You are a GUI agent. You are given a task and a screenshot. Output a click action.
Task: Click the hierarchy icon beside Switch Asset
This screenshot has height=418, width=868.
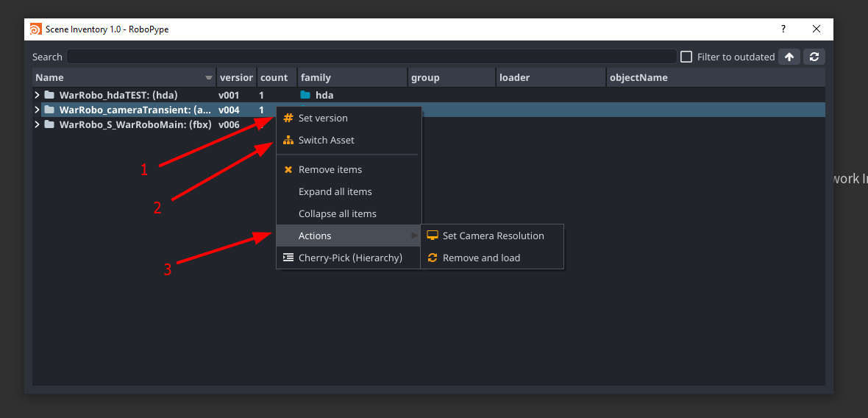coord(288,140)
